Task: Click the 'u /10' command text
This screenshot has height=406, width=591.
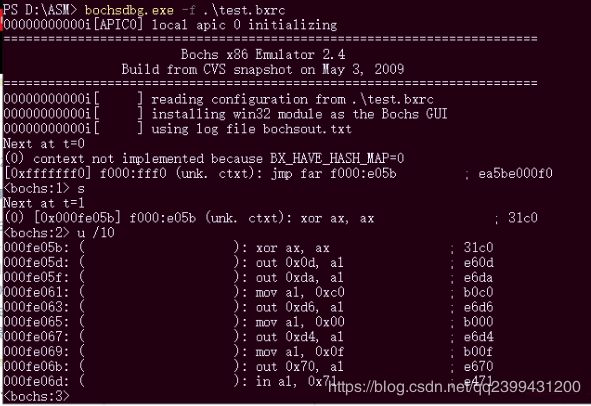Action: tap(96, 233)
